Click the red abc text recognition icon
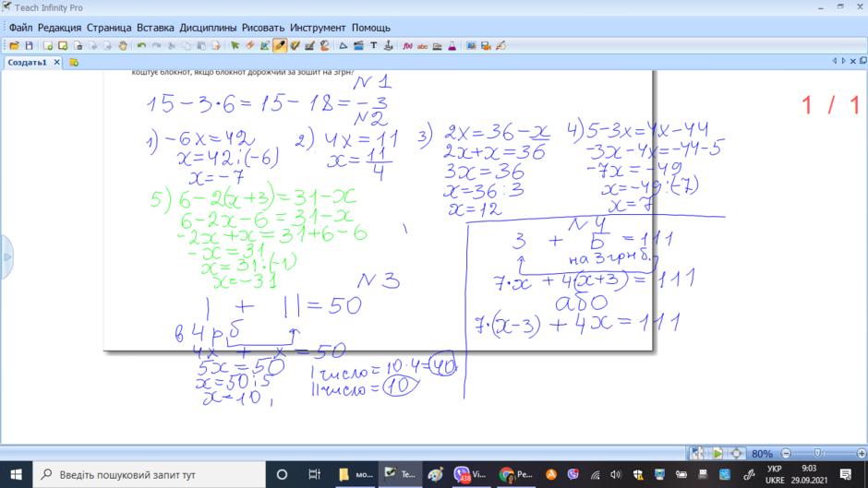Screen dimensions: 868x488 [x=422, y=46]
